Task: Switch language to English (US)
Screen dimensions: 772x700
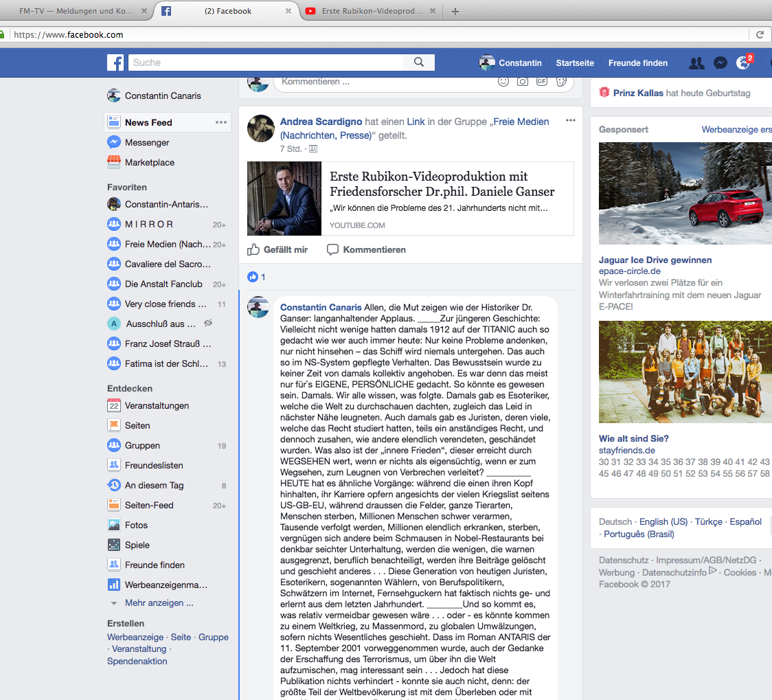Action: 663,522
